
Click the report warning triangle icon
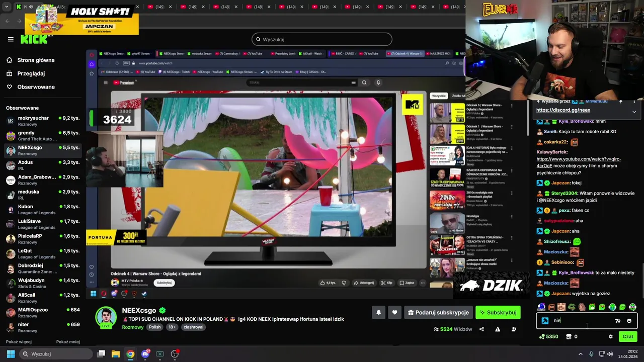coord(498,329)
